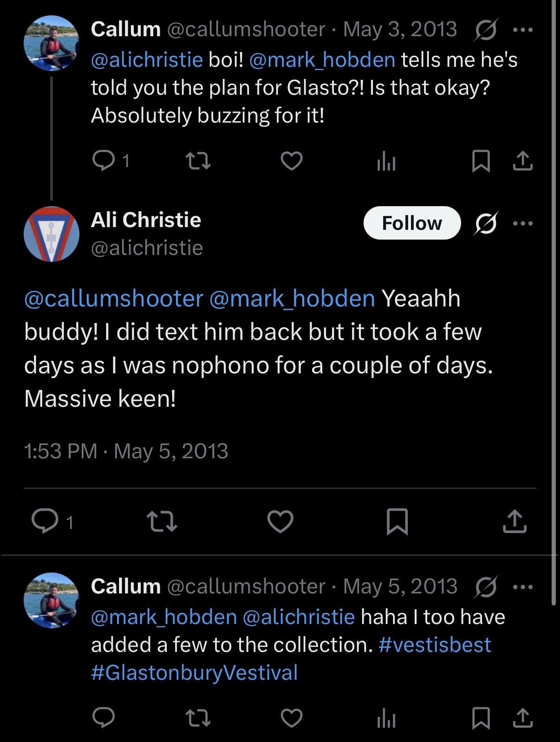Open the #vestisbest hashtag
The height and width of the screenshot is (742, 560).
(435, 645)
